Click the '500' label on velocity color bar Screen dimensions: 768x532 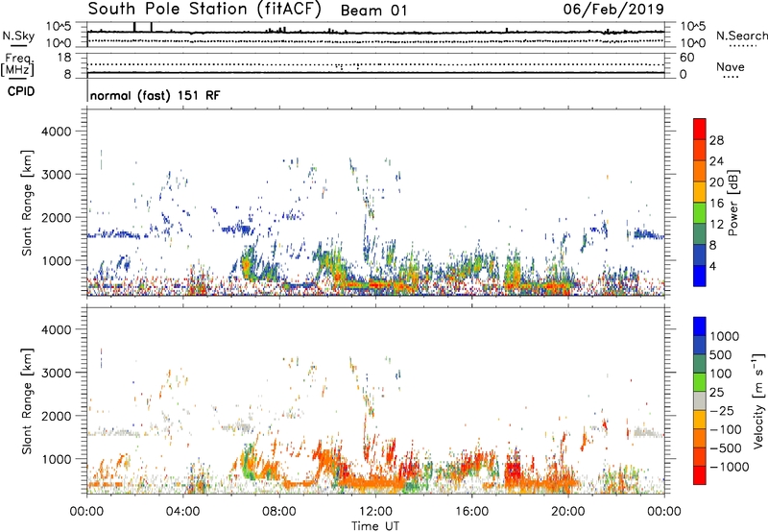tap(721, 355)
